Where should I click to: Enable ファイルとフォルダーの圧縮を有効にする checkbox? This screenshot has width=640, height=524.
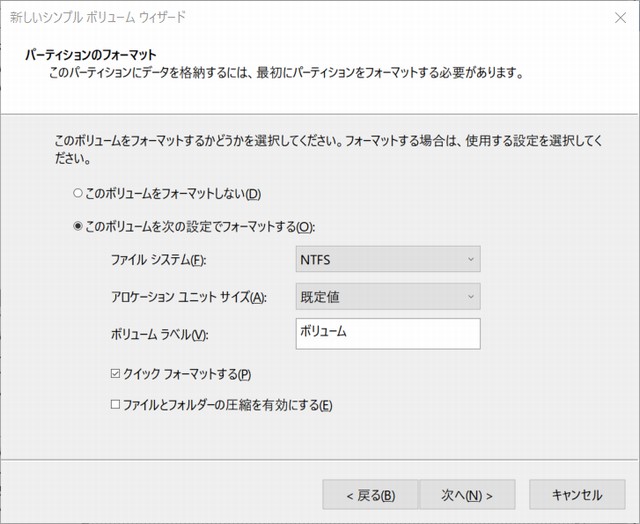116,405
